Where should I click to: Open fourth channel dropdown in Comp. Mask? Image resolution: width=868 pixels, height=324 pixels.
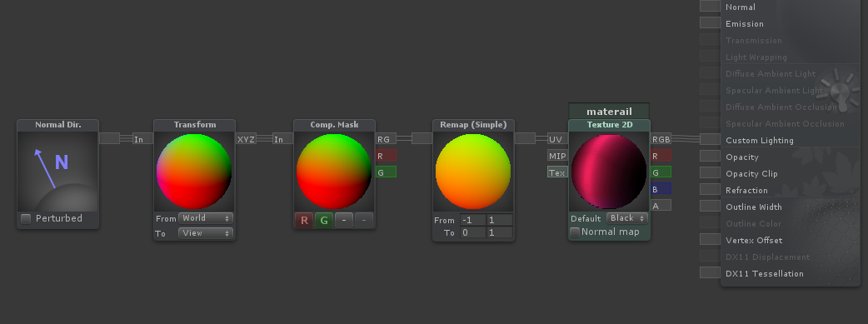(x=364, y=221)
